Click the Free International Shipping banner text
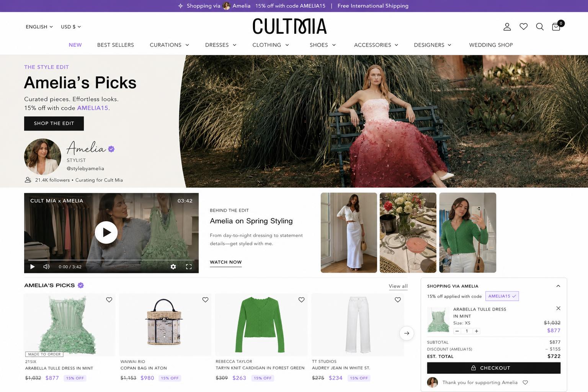This screenshot has width=588, height=392. click(373, 6)
